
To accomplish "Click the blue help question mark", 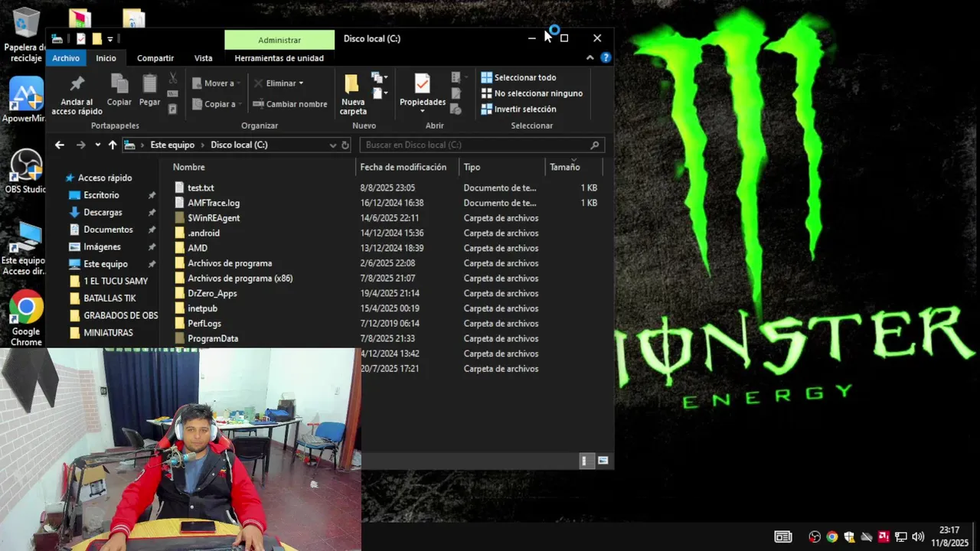I will (606, 57).
